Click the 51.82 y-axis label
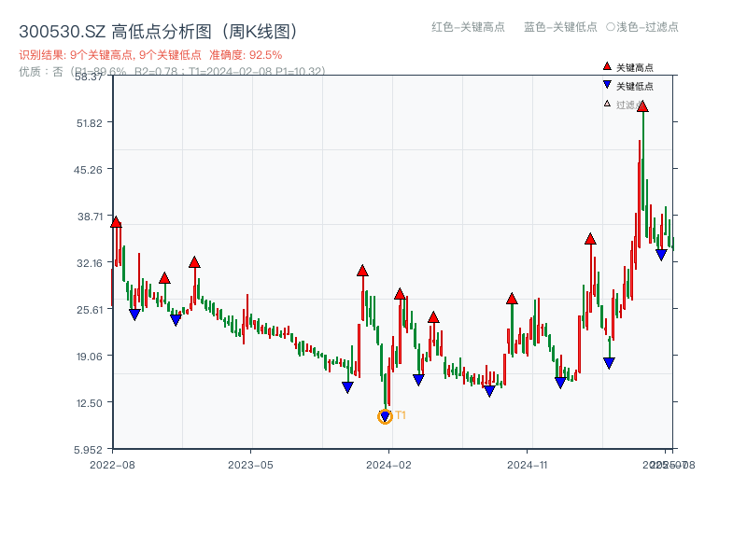The image size is (747, 560). pos(90,123)
